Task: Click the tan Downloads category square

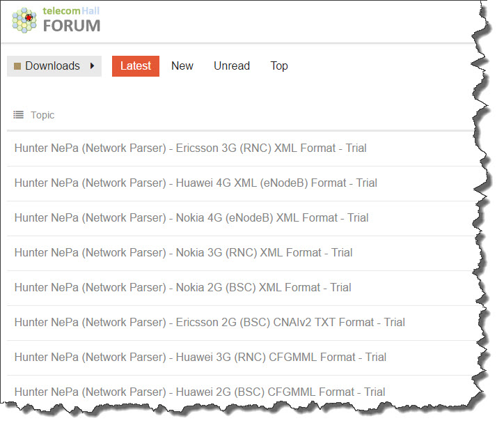Action: (x=17, y=66)
